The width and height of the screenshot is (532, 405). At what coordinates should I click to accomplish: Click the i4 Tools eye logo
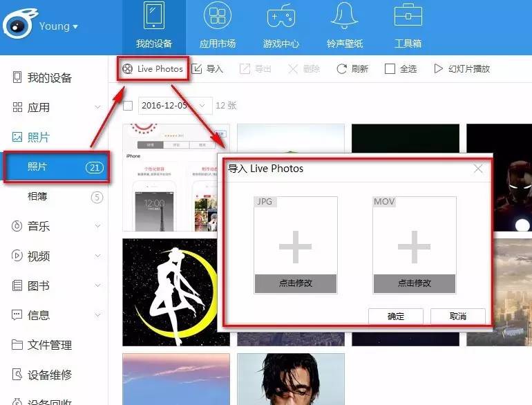point(19,23)
